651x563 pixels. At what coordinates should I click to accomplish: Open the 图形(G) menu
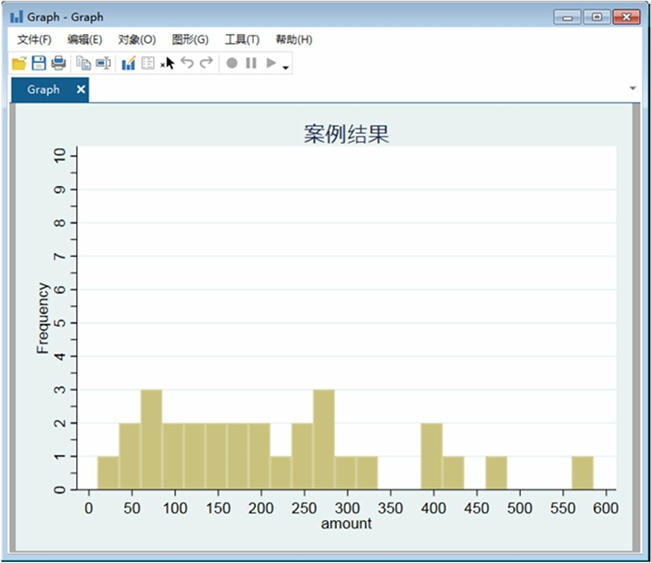[x=190, y=40]
